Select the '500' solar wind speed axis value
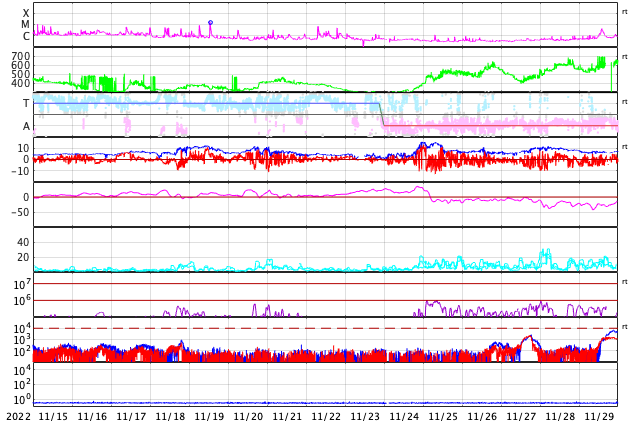634x424 pixels. point(21,74)
